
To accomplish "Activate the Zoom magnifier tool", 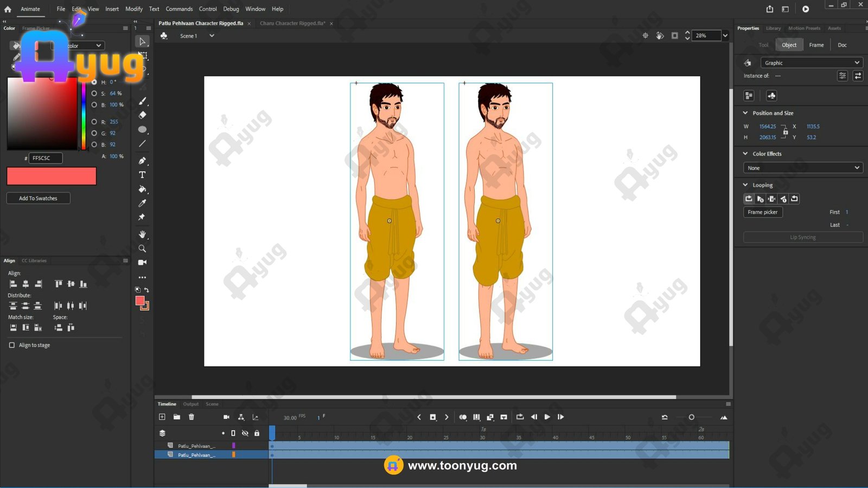I will pos(142,248).
